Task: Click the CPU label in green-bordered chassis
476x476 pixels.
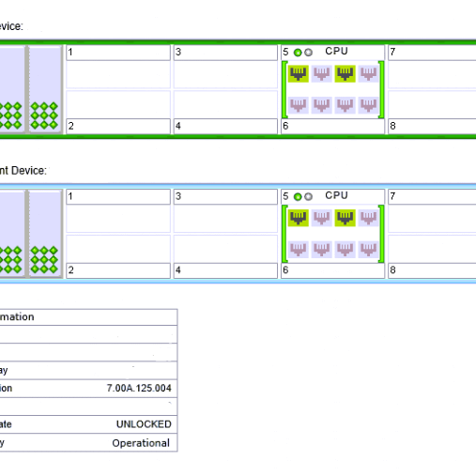Action: (336, 51)
